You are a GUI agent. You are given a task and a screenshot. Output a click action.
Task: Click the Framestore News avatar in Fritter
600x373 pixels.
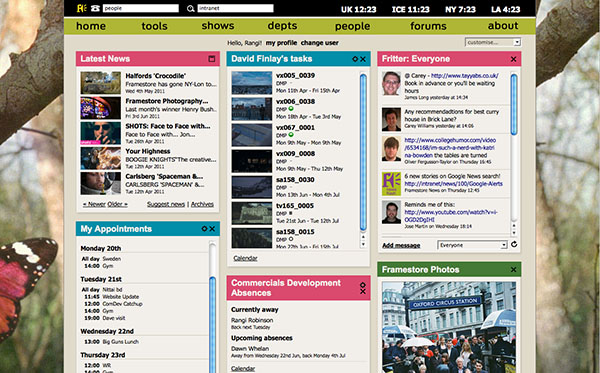point(391,184)
